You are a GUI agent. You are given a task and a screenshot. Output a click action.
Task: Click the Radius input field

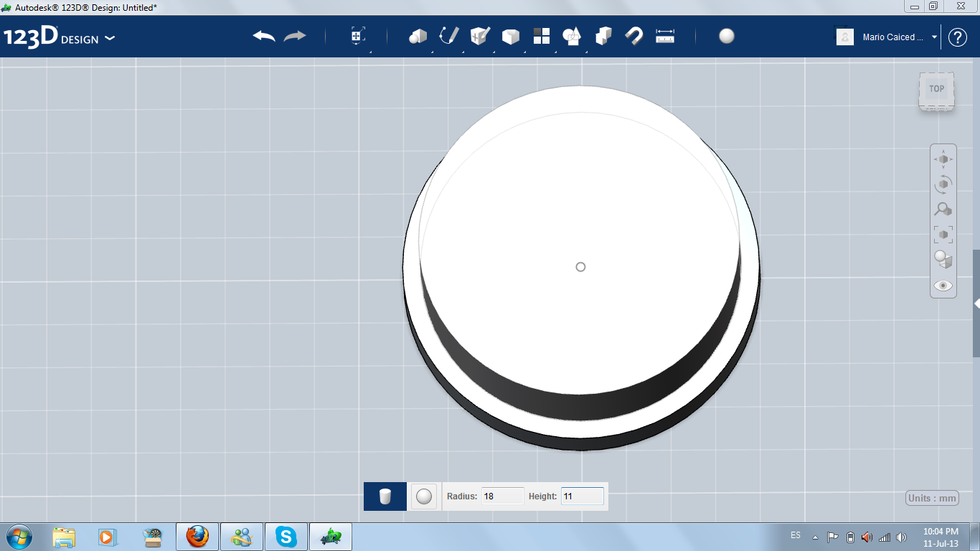point(503,496)
